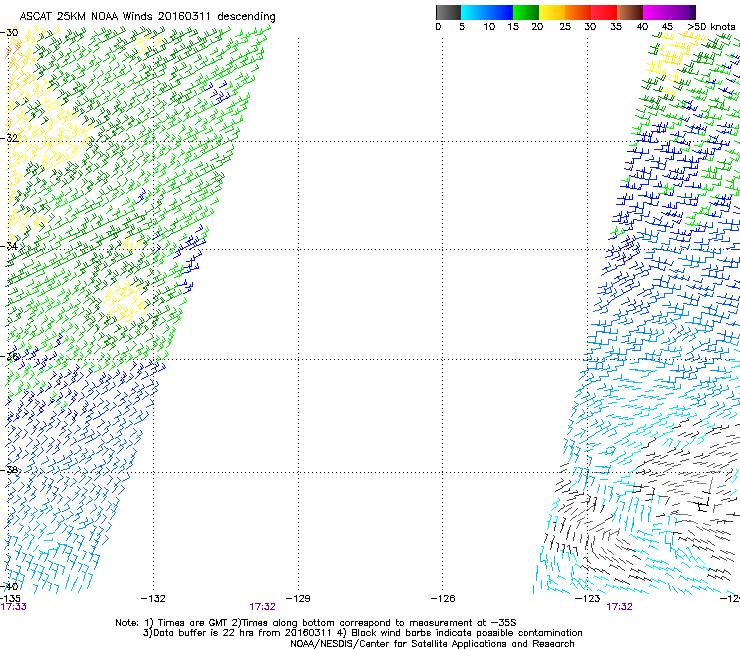This screenshot has width=740, height=650.
Task: Click the gray 0-5 knot legend swatch
Action: tap(448, 12)
